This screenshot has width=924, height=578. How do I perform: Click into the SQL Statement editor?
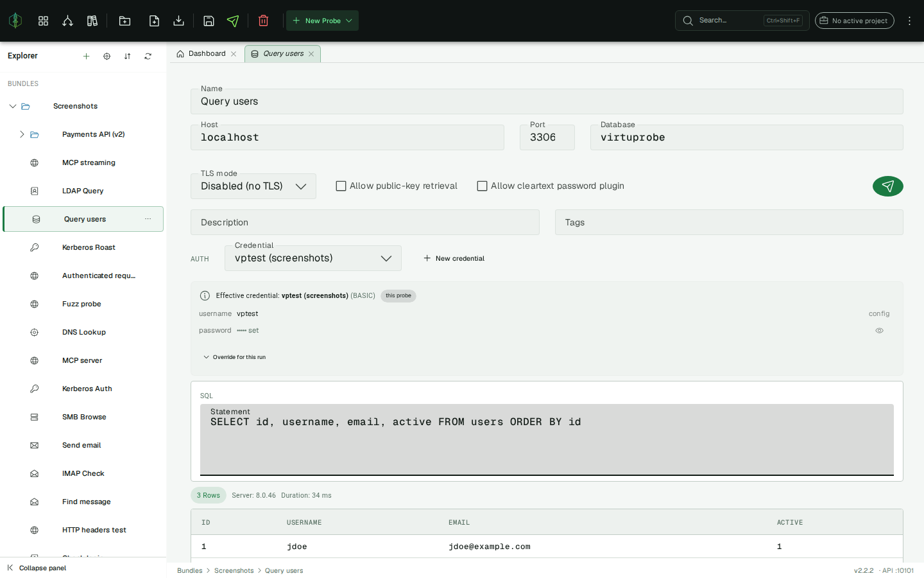click(x=547, y=440)
